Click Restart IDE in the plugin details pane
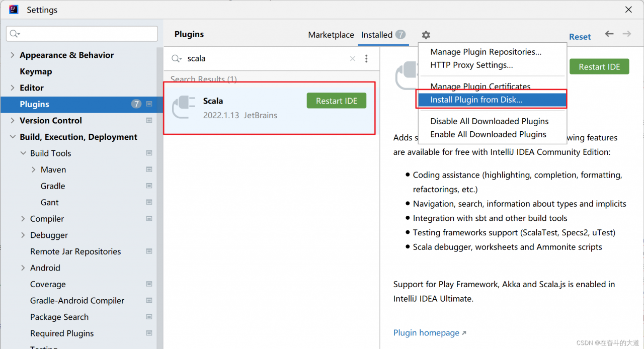The image size is (644, 349). pos(599,67)
